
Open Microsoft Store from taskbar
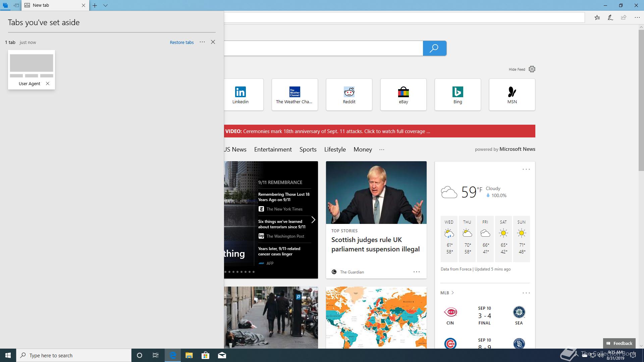[205, 355]
